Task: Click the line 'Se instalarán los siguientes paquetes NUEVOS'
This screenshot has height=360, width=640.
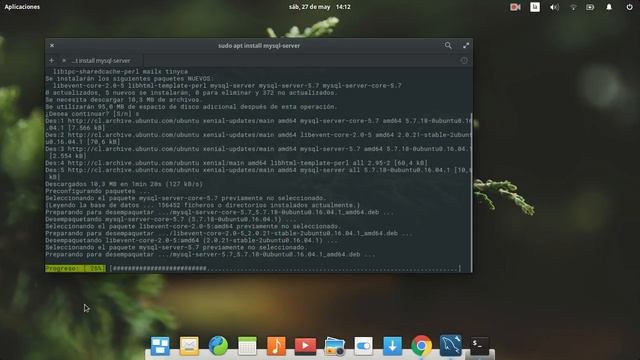Action: [x=129, y=78]
